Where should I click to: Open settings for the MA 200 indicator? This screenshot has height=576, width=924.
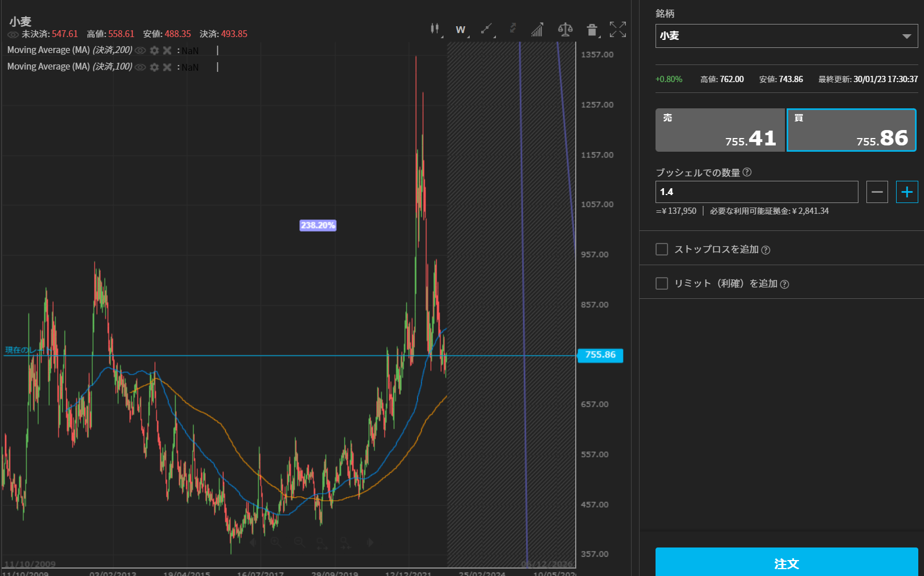pyautogui.click(x=154, y=51)
